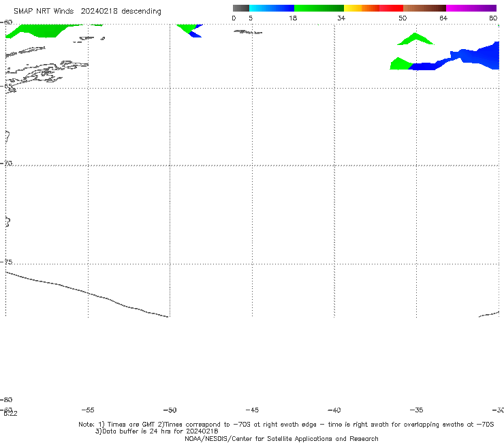Click the 'Times are GMT' note line
Screen dimensions: 504x443
[286, 425]
